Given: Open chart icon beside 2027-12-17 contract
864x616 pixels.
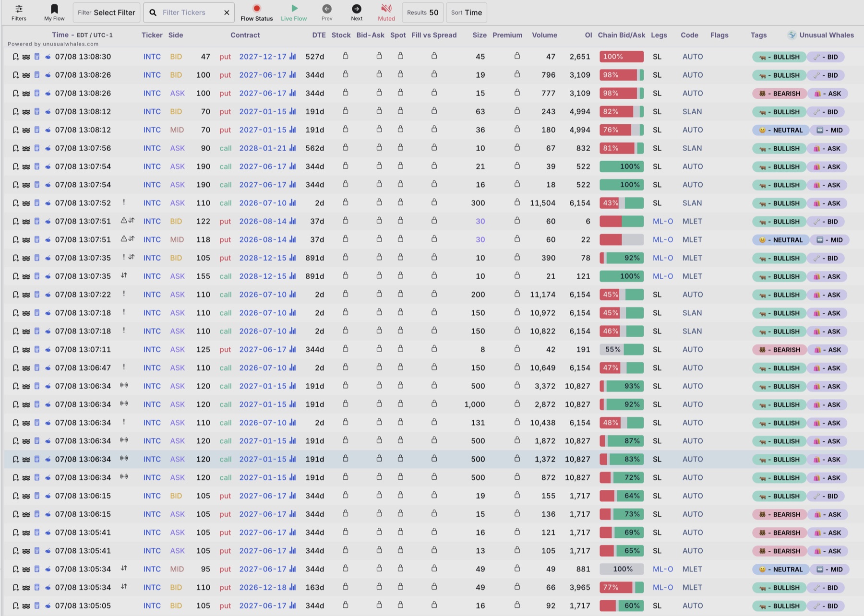Looking at the screenshot, I should (293, 57).
